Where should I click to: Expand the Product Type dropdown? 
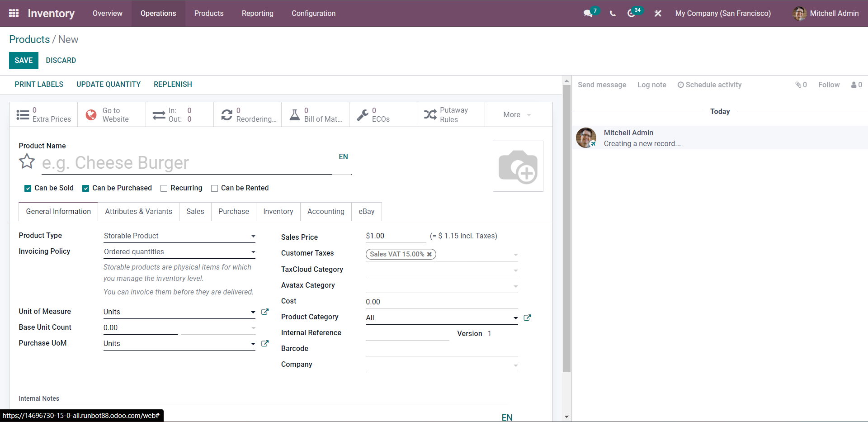pyautogui.click(x=179, y=236)
